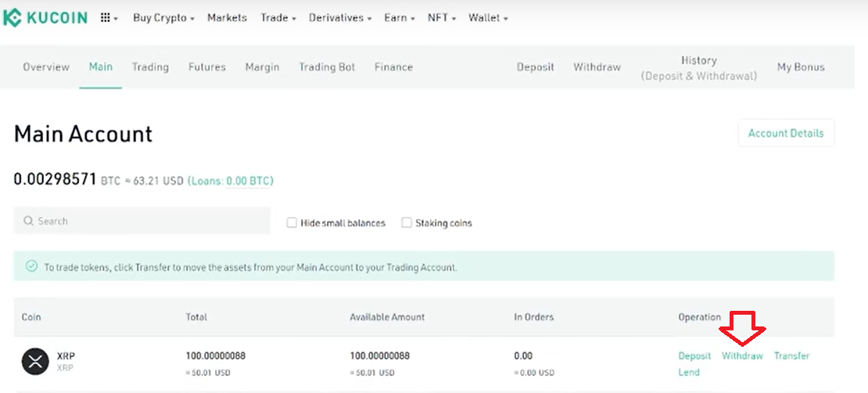868x393 pixels.
Task: Open the Futures account tab
Action: [x=207, y=67]
